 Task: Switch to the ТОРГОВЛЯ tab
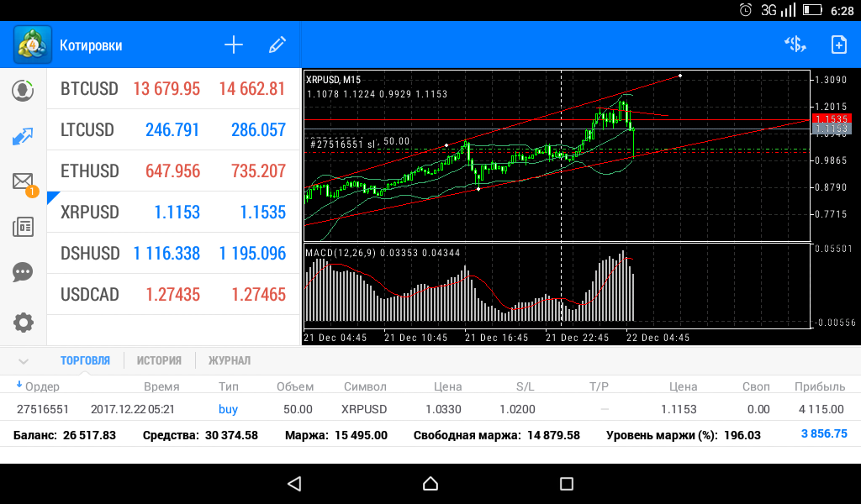[x=85, y=360]
